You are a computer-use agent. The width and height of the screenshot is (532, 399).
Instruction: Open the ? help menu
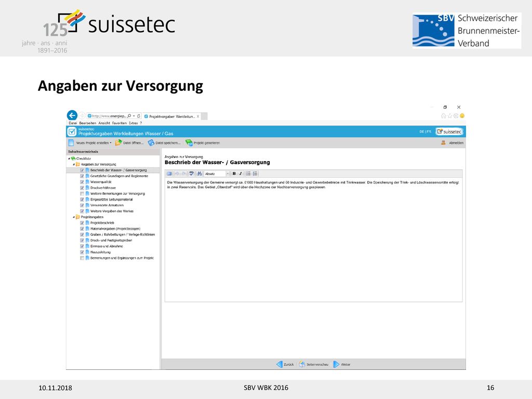tap(141, 123)
